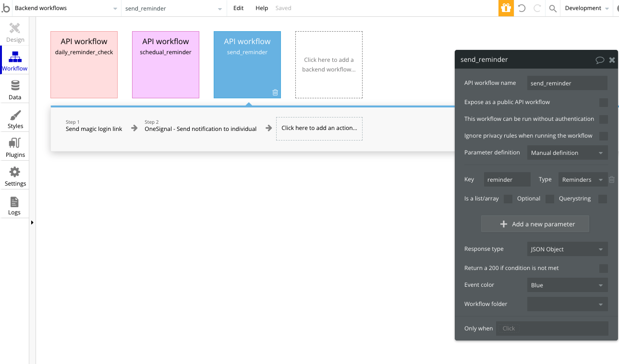Open the Workflow tab in sidebar
The height and width of the screenshot is (364, 619).
(15, 60)
